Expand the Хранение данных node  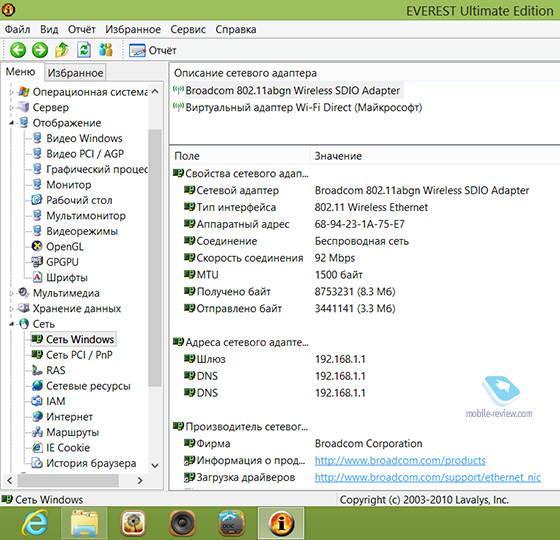11,308
